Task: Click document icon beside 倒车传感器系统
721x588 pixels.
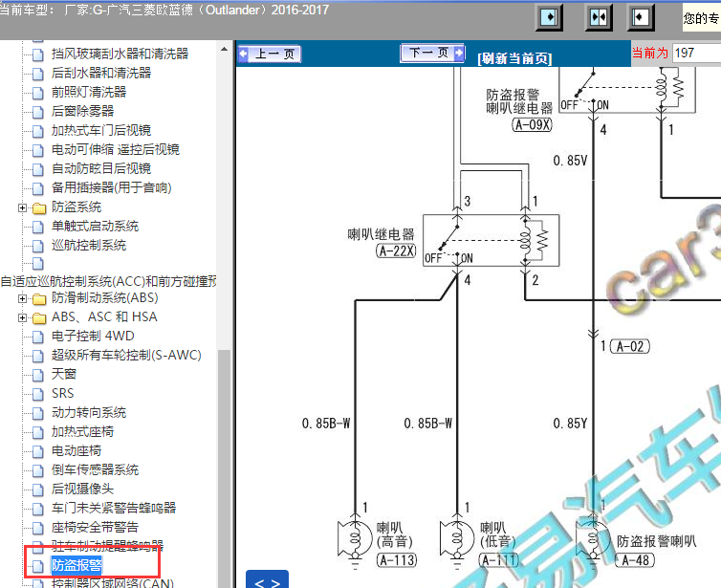Action: 38,470
